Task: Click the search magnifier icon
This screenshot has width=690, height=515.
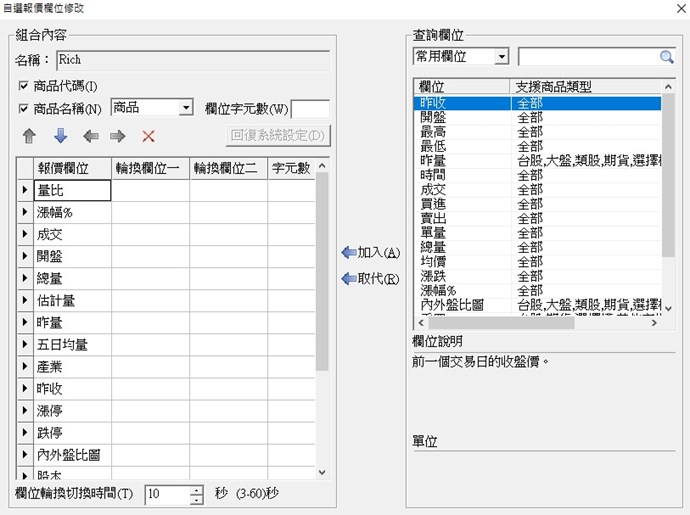Action: tap(666, 57)
